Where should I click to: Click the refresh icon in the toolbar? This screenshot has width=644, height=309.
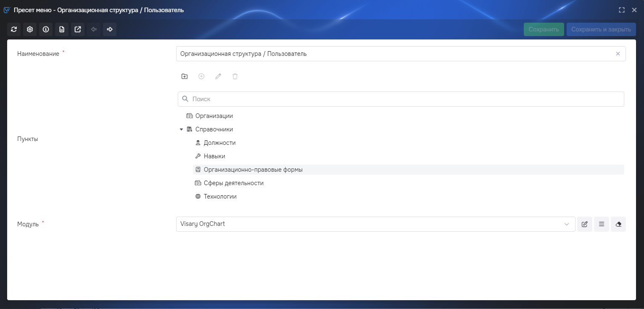pos(14,29)
